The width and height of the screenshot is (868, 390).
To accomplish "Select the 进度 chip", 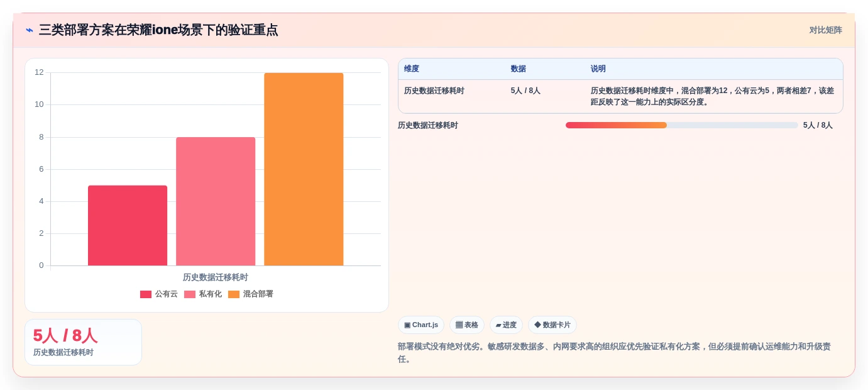I will 506,325.
